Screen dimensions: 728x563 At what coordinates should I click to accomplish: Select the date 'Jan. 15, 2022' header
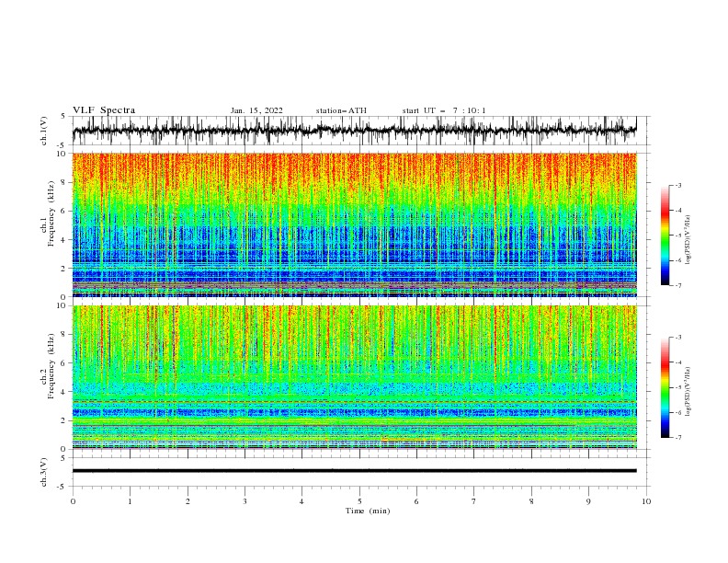(x=256, y=110)
